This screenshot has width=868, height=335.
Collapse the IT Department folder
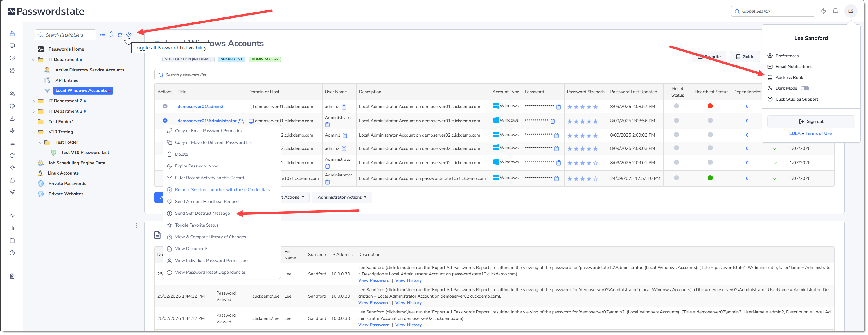33,60
